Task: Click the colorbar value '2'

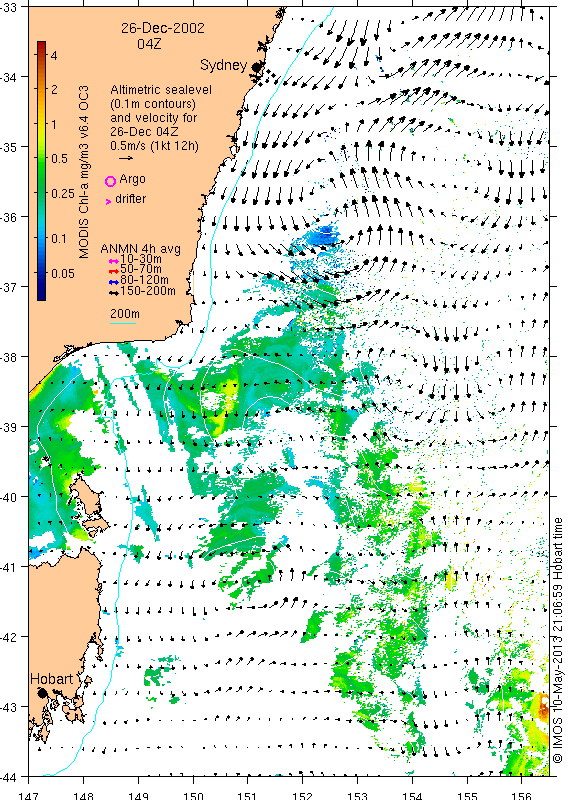Action: (x=54, y=90)
